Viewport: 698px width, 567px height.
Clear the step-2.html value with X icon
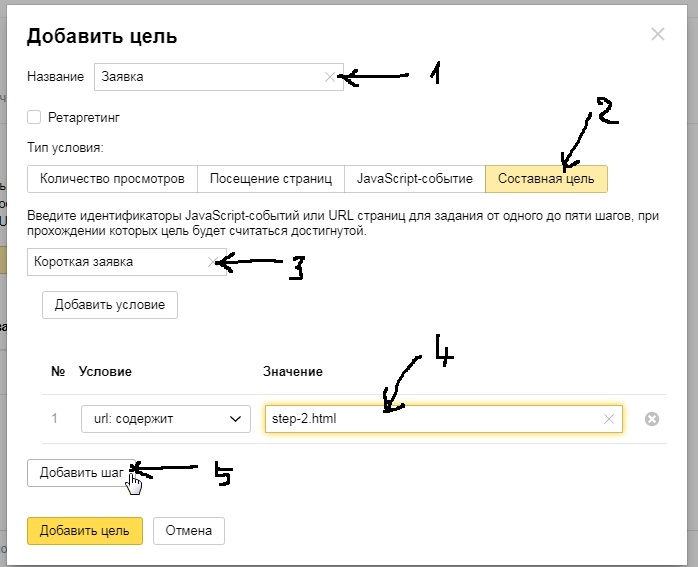click(x=608, y=419)
